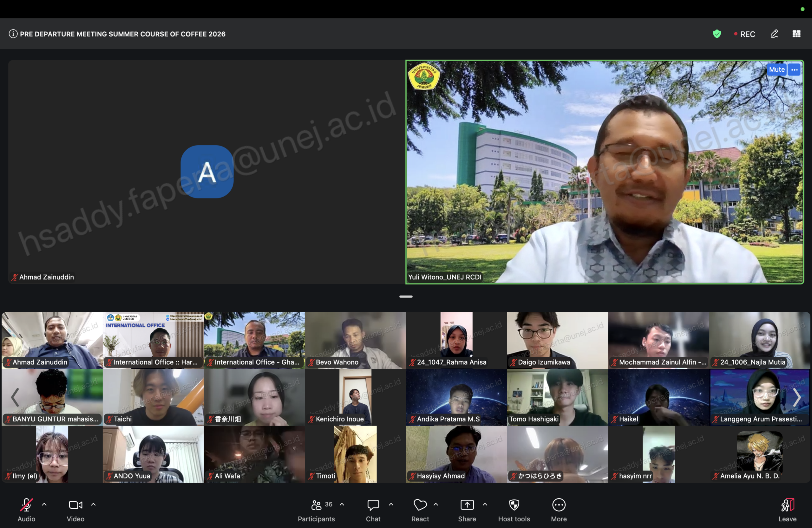812x528 pixels.
Task: Go to next page of participant thumbnails
Action: [797, 397]
